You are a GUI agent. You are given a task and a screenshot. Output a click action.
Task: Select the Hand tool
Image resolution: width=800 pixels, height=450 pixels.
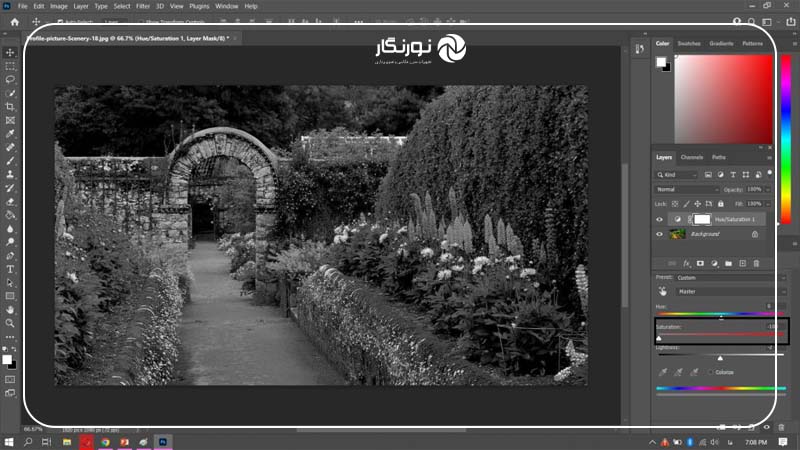pos(10,310)
